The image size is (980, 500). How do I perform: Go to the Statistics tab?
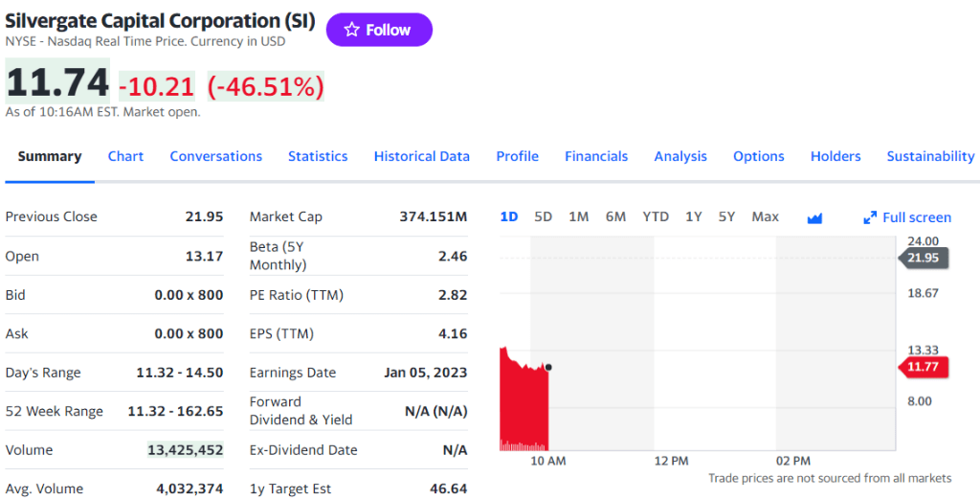click(318, 156)
